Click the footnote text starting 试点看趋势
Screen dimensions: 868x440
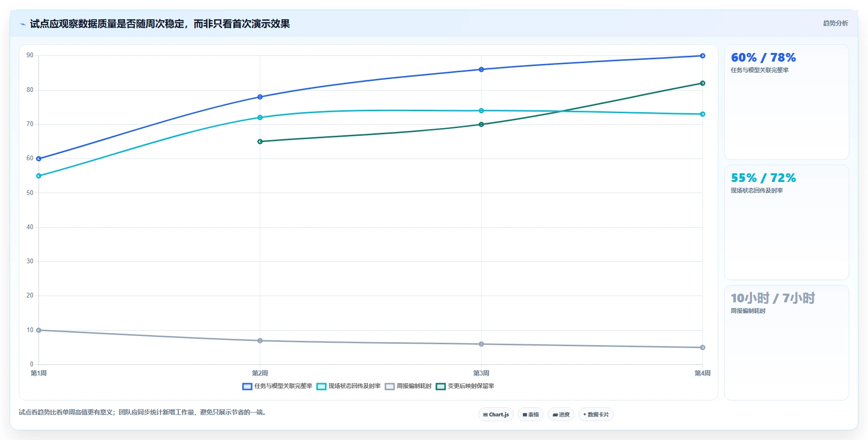tap(142, 413)
